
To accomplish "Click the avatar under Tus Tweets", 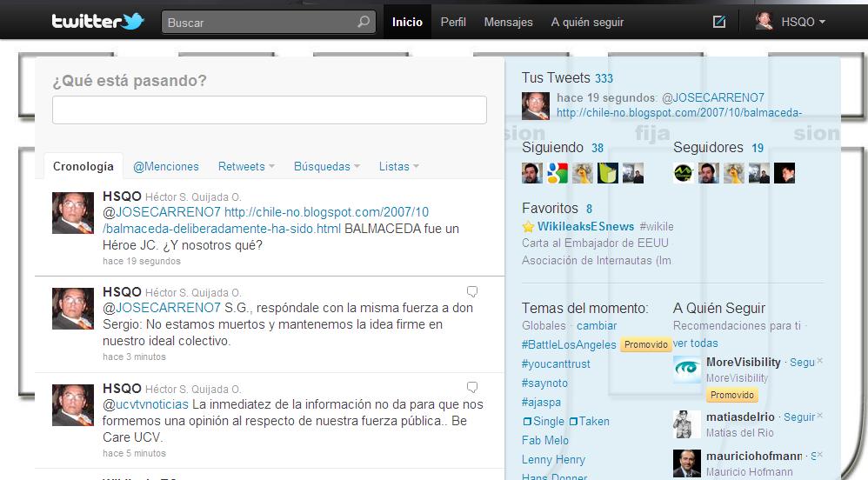I will (536, 106).
